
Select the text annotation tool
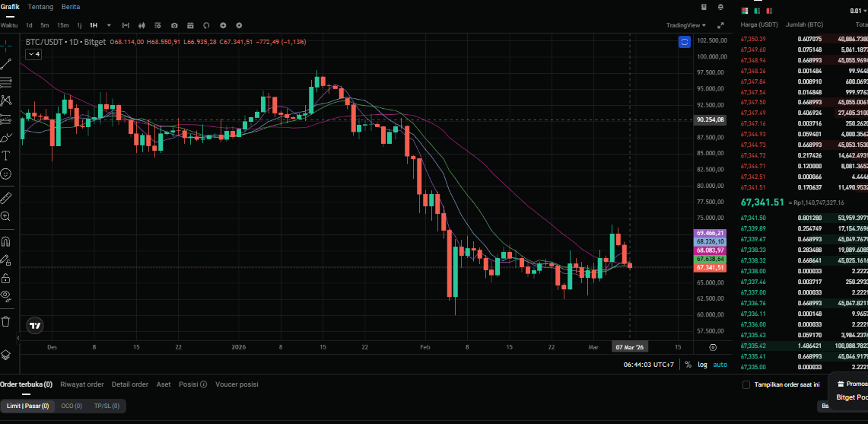(5, 155)
